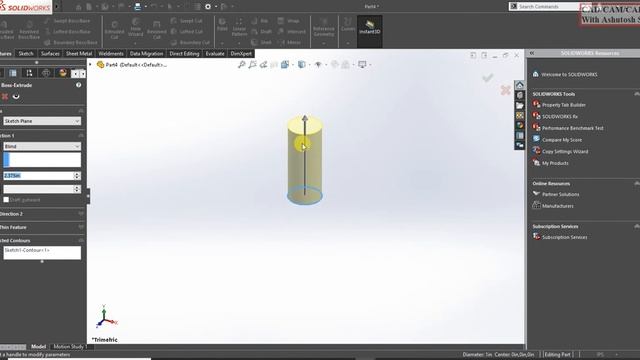
Task: Click the Zoom to Area icon
Action: pos(252,64)
